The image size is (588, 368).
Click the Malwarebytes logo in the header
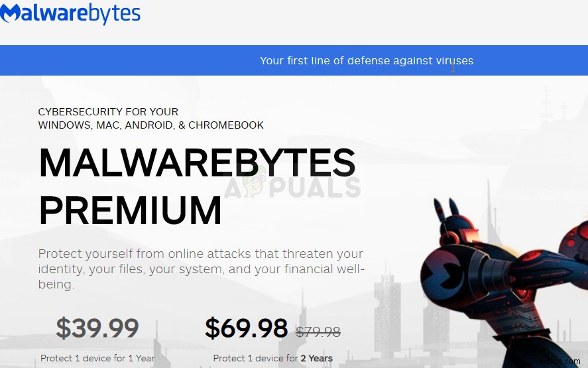[x=70, y=14]
